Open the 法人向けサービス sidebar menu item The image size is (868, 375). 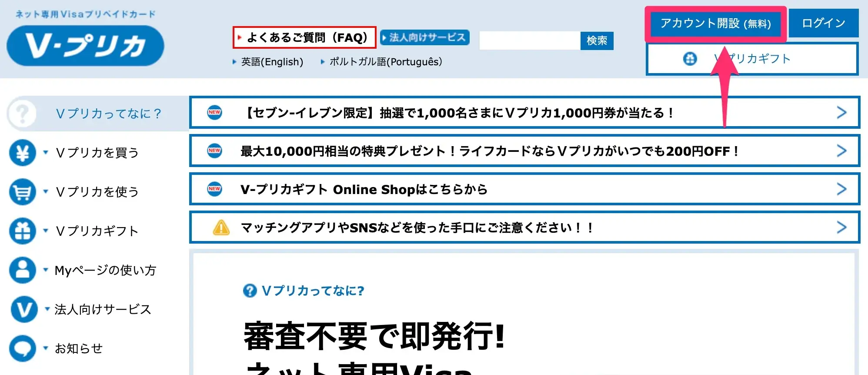(103, 309)
